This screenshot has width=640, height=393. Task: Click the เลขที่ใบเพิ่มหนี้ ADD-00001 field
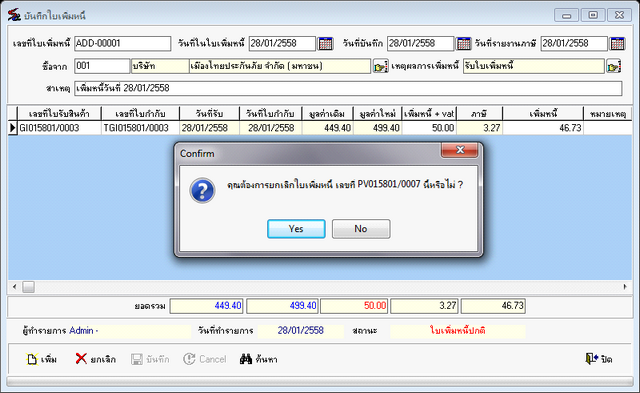tap(122, 43)
